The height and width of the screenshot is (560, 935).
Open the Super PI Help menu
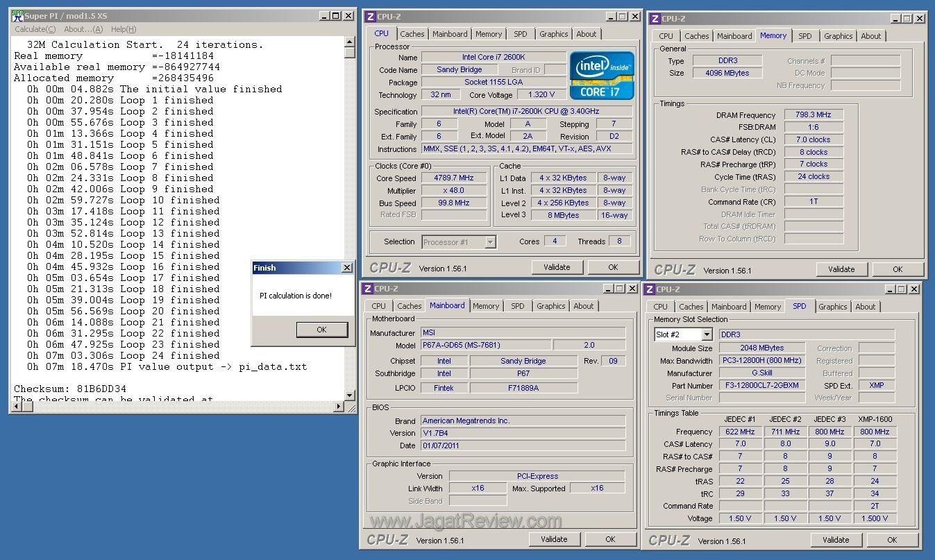click(124, 29)
